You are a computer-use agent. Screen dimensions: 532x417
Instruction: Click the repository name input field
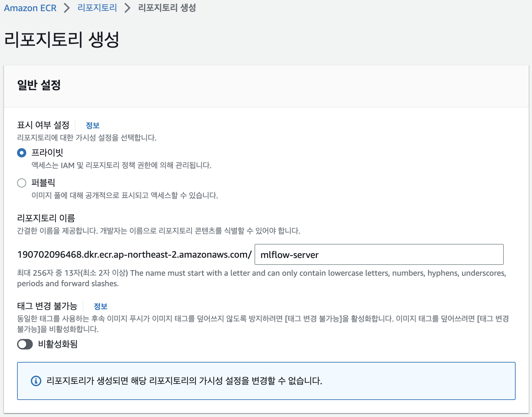coord(379,254)
